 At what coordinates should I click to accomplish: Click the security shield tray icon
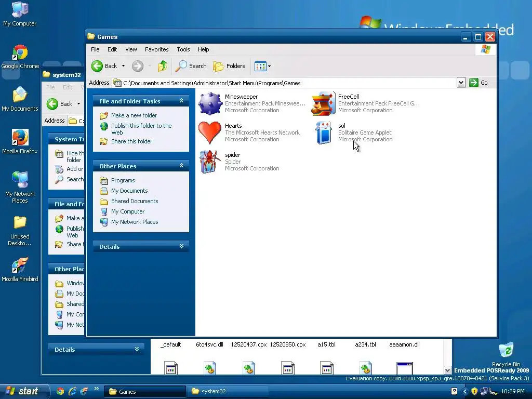474,392
